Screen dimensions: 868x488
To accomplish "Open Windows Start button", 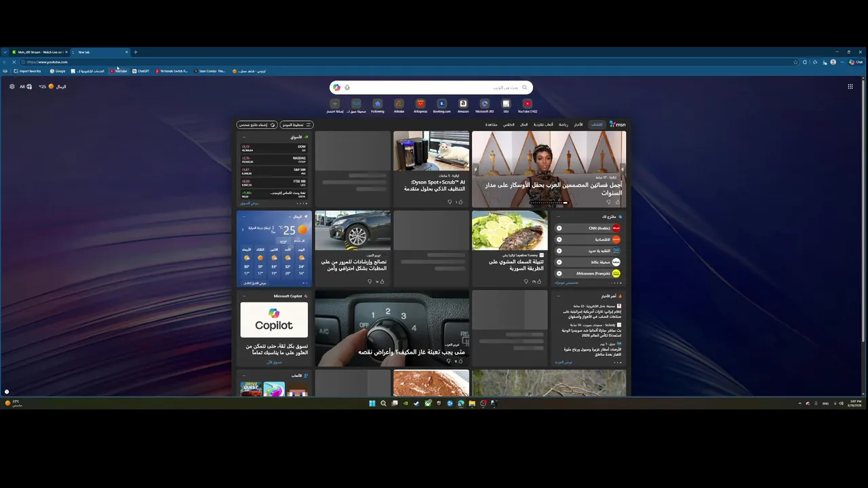I will [x=372, y=403].
